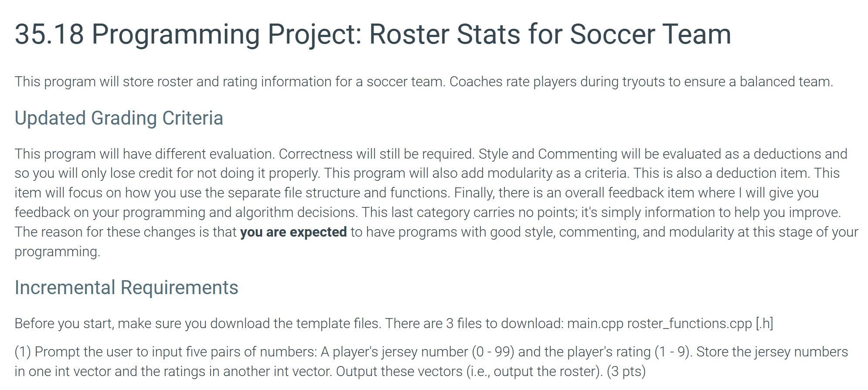This screenshot has width=868, height=390.
Task: Click the "35.18 Programming Project" page title
Action: (373, 34)
